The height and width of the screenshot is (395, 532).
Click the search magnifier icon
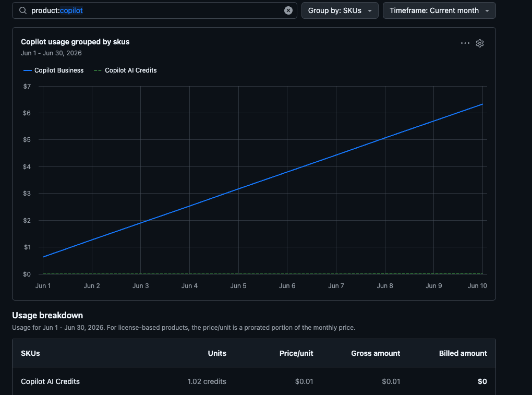(23, 10)
